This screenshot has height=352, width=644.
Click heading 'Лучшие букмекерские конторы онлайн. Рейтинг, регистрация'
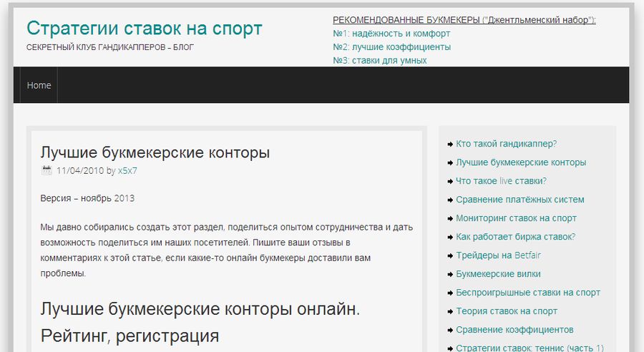click(x=200, y=322)
